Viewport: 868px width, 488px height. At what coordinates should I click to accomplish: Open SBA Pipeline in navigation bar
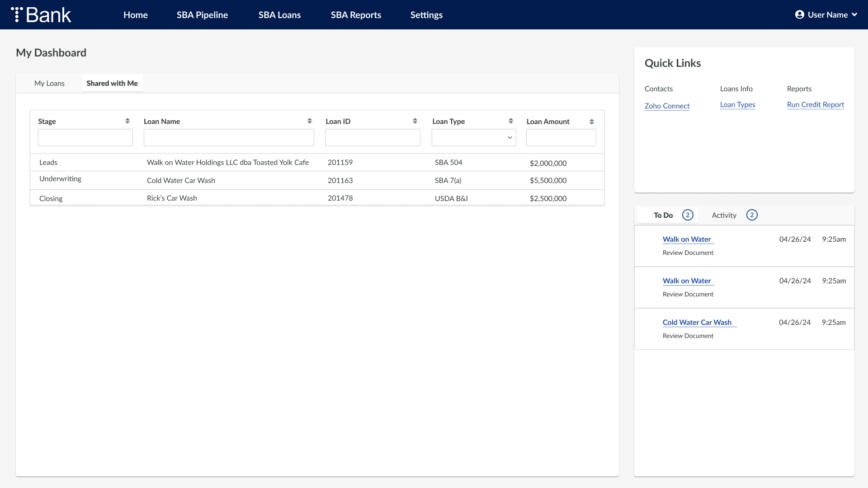coord(202,15)
